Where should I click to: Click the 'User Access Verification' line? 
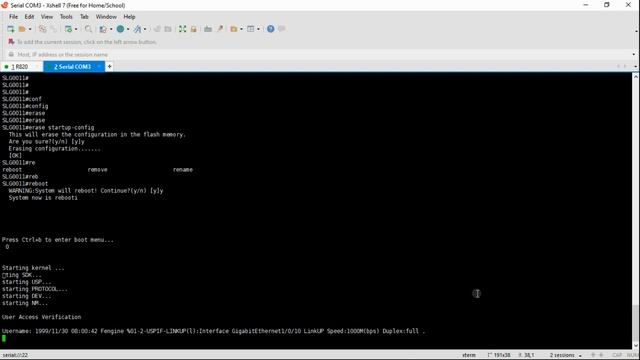[41, 317]
